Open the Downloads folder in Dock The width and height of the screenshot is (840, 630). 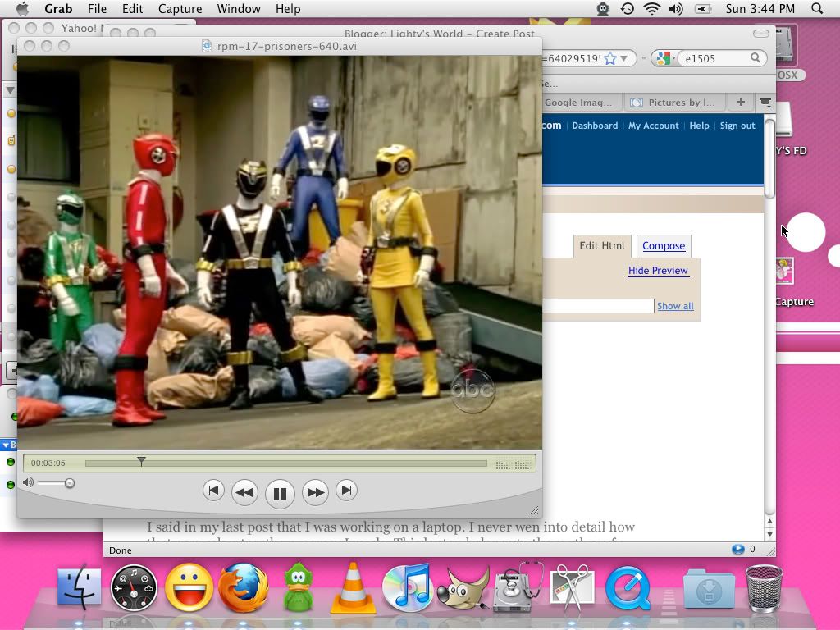pos(710,589)
